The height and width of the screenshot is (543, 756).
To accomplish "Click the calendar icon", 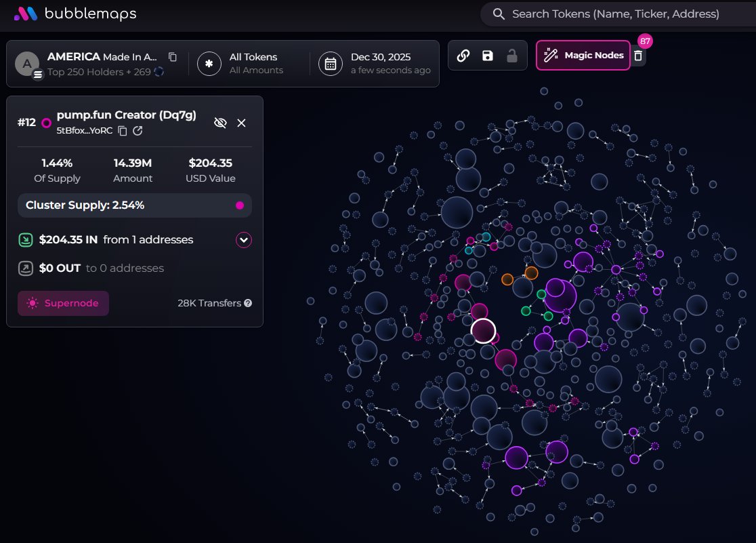I will pyautogui.click(x=331, y=64).
